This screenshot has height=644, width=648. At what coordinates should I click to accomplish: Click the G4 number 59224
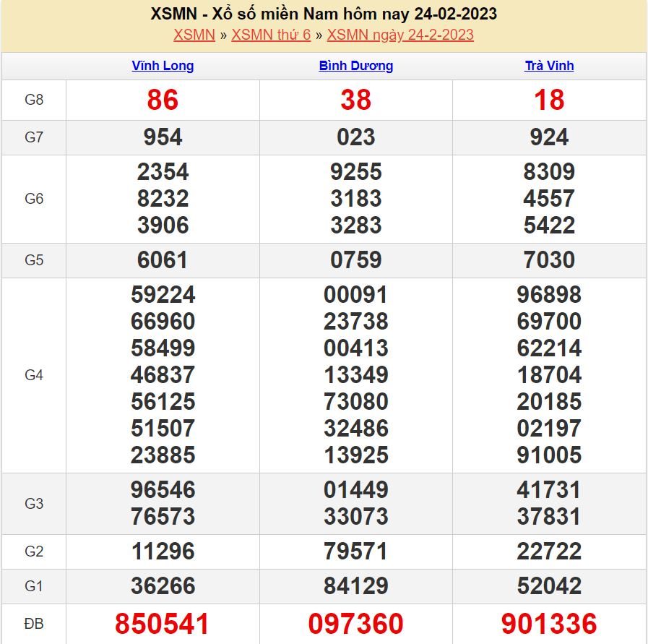point(163,295)
